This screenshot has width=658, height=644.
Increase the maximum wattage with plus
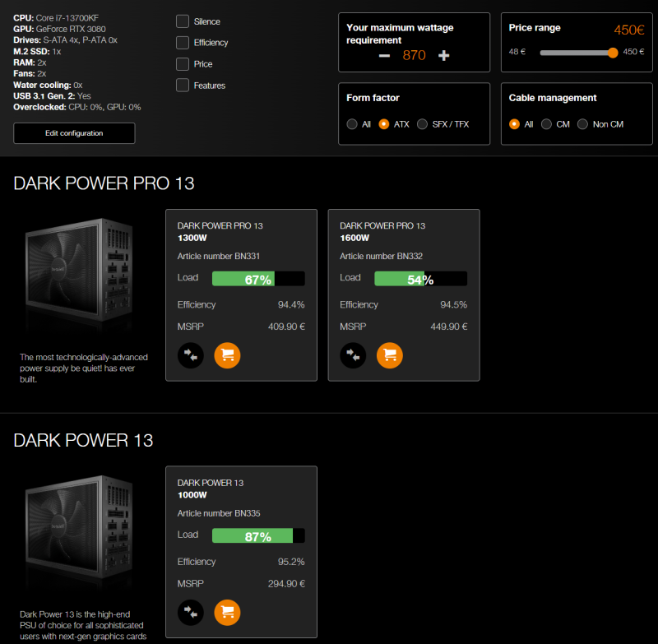pyautogui.click(x=443, y=56)
